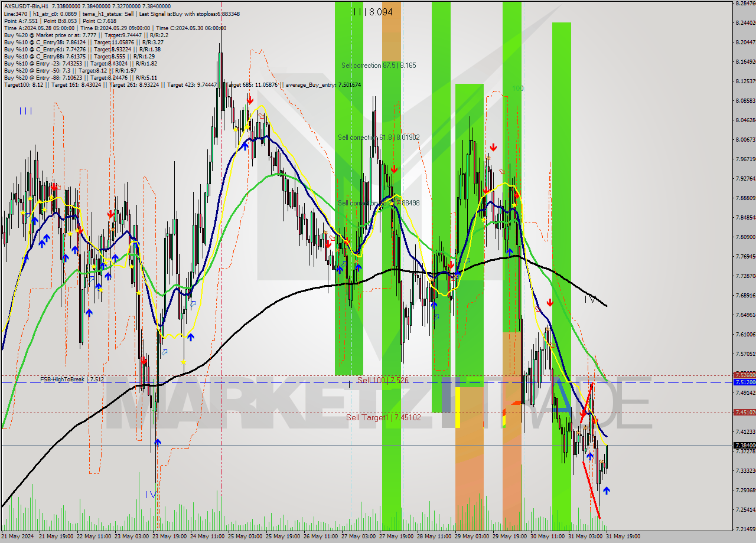
Task: Click the 7.61006 price axis label
Action: 745,334
